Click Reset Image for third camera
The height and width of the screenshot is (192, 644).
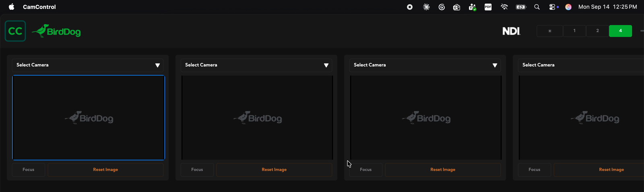[x=443, y=170]
